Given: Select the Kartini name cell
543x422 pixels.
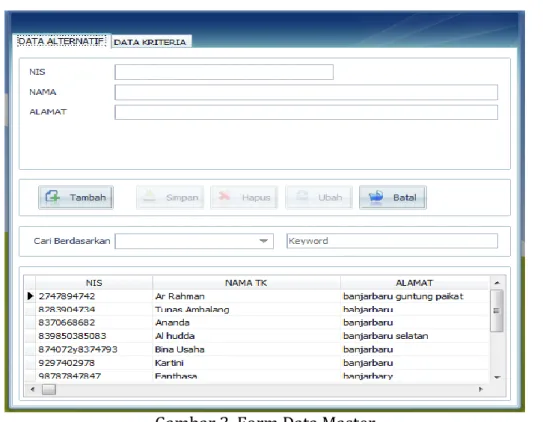Looking at the screenshot, I should (246, 363).
